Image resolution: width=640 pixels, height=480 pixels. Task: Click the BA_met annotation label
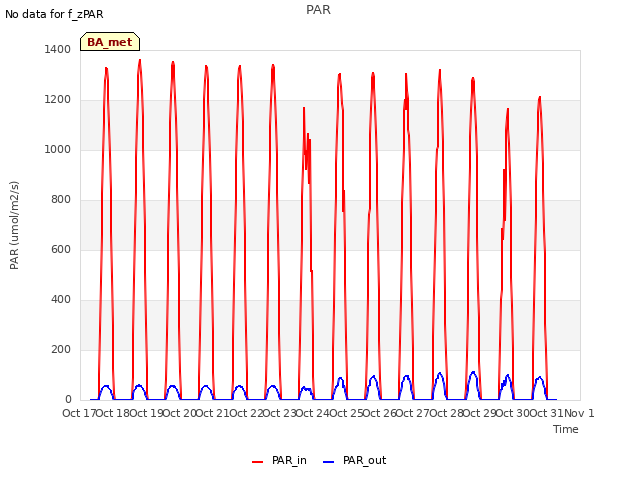[x=110, y=42]
